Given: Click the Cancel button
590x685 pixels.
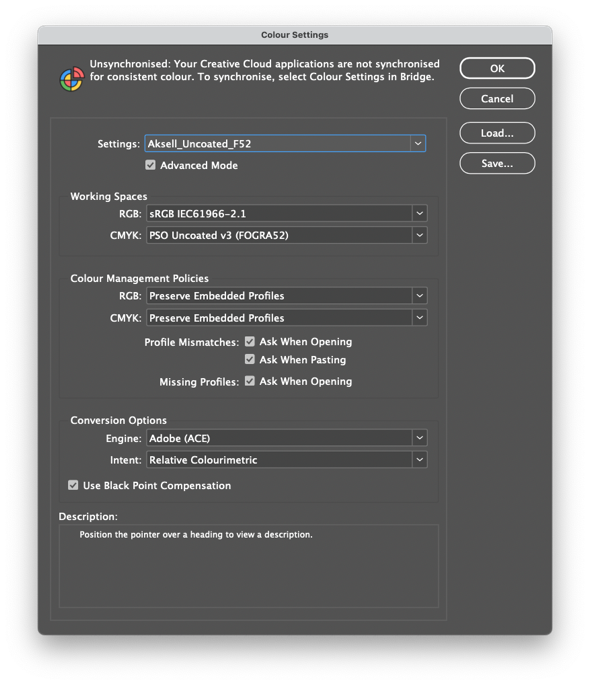Looking at the screenshot, I should [x=497, y=99].
